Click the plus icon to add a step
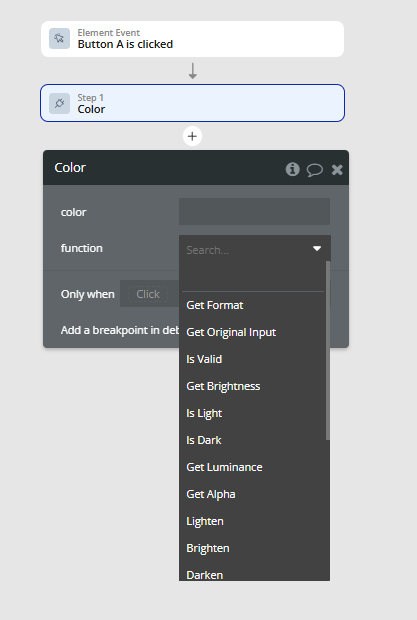Viewport: 417px width, 620px height. [192, 136]
